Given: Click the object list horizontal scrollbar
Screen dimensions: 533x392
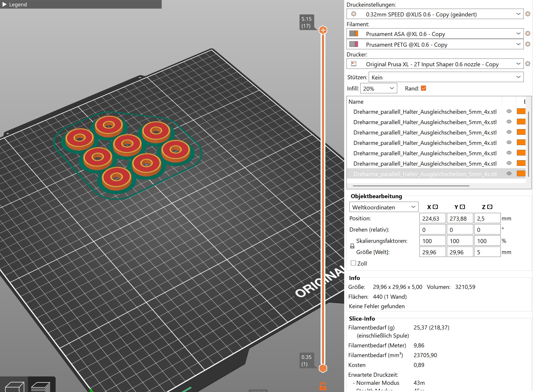Looking at the screenshot, I should click(411, 186).
